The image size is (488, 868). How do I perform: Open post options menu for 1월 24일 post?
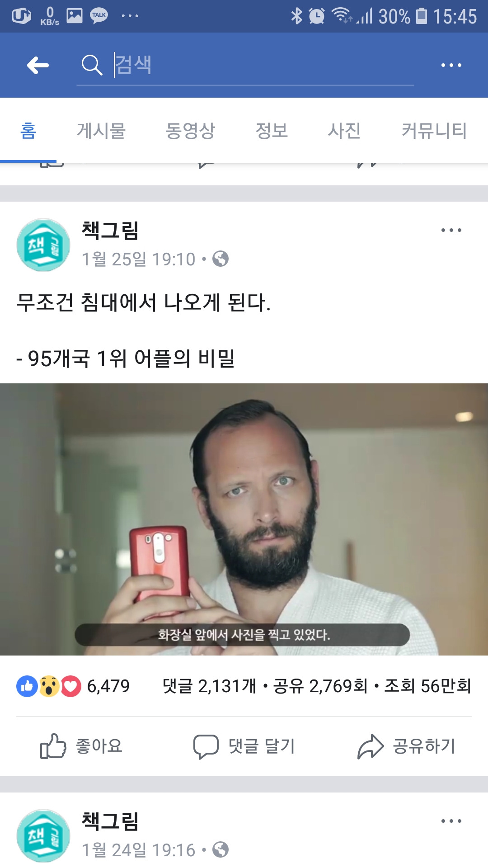(x=451, y=821)
